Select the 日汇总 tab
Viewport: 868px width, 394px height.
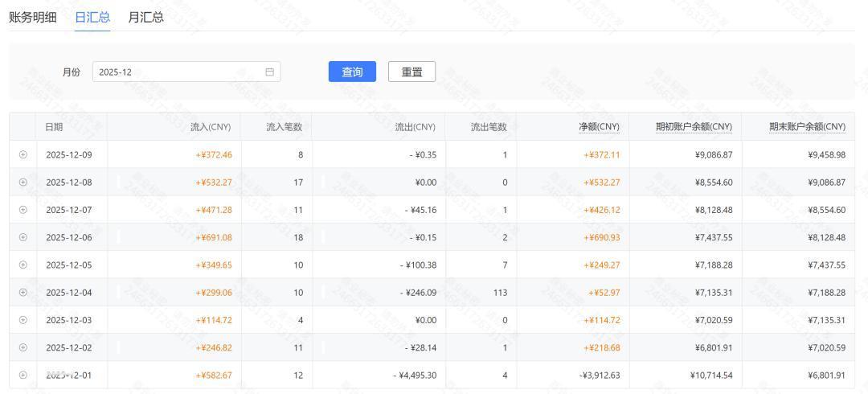92,17
